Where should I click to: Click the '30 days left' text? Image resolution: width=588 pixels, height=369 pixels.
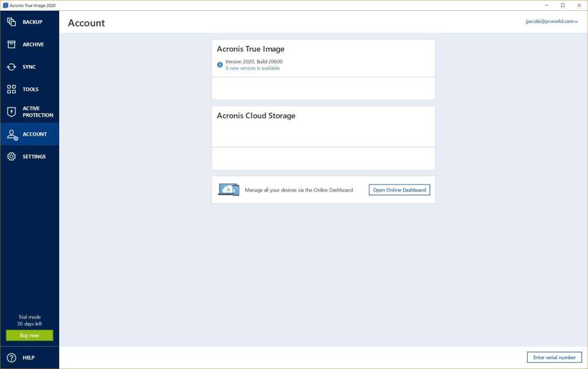tap(29, 324)
